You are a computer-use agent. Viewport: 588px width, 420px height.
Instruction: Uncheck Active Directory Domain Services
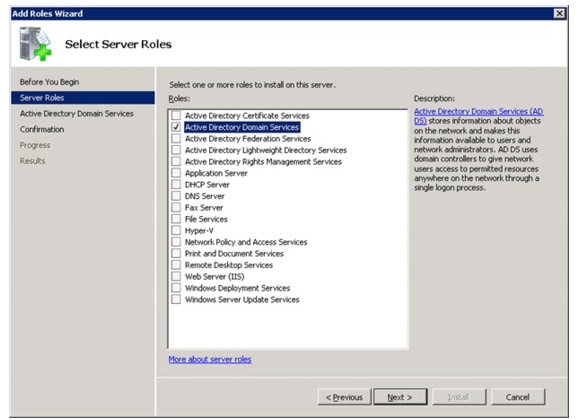tap(176, 127)
